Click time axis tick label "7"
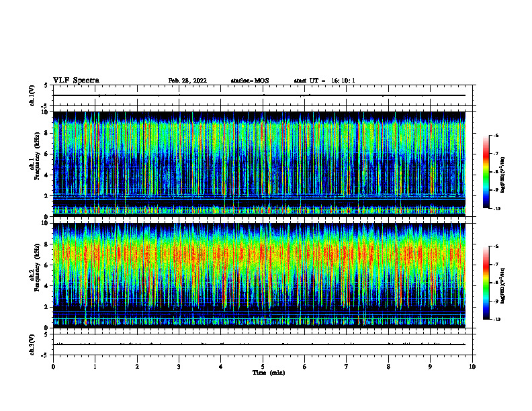Screen dimensions: 532x411 click(347, 367)
